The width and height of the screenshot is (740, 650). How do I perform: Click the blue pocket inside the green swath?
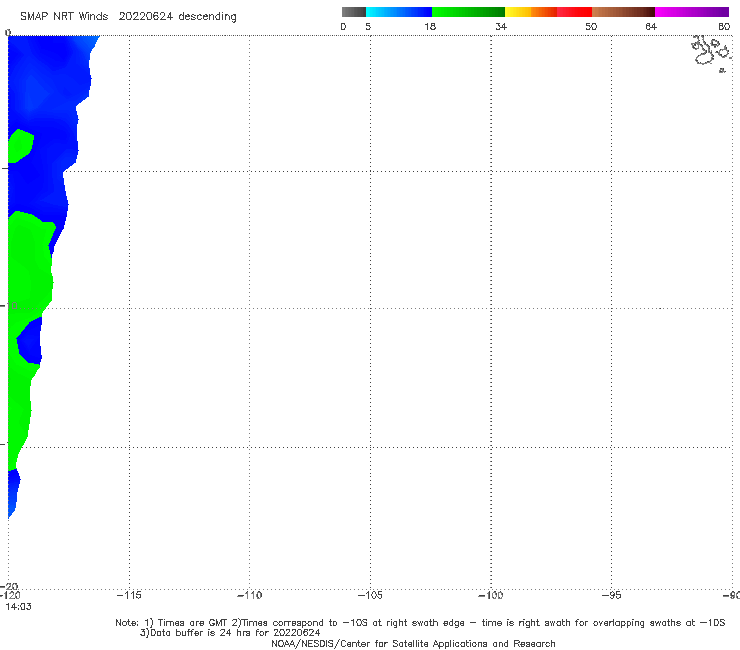30,340
